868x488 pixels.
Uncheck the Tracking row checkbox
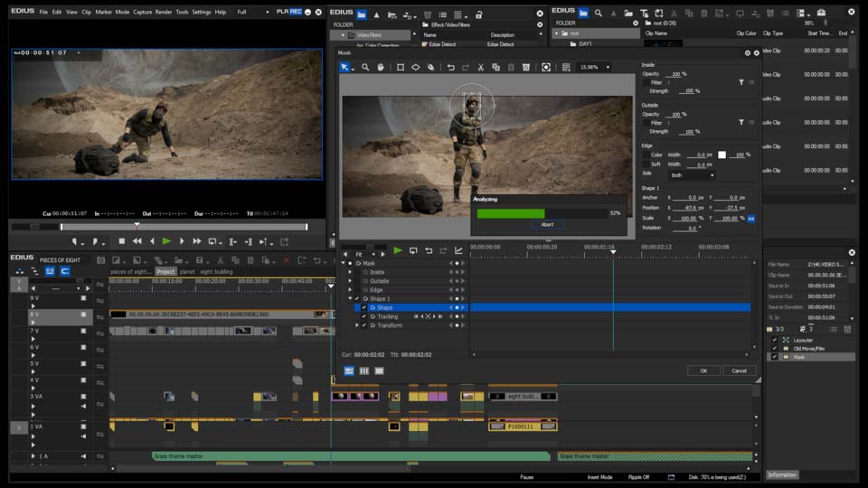tap(363, 316)
